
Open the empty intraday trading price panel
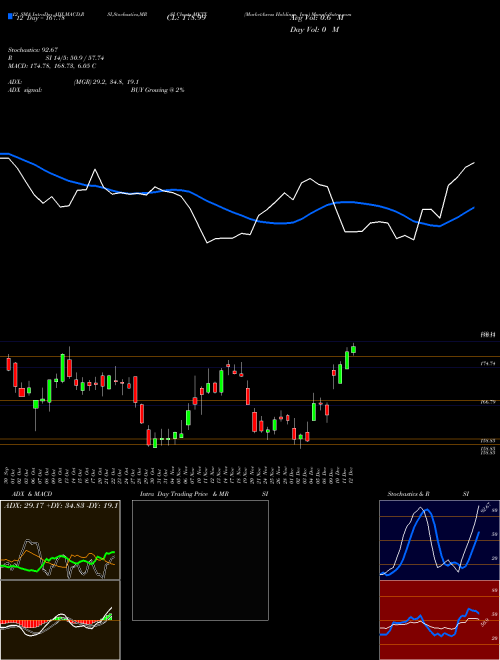point(200,560)
